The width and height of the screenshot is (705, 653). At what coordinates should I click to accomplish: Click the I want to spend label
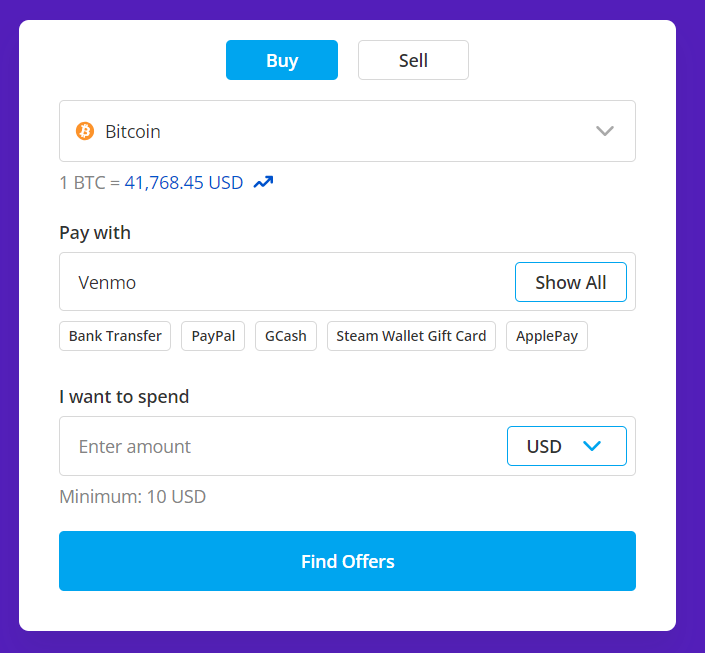[x=124, y=397]
